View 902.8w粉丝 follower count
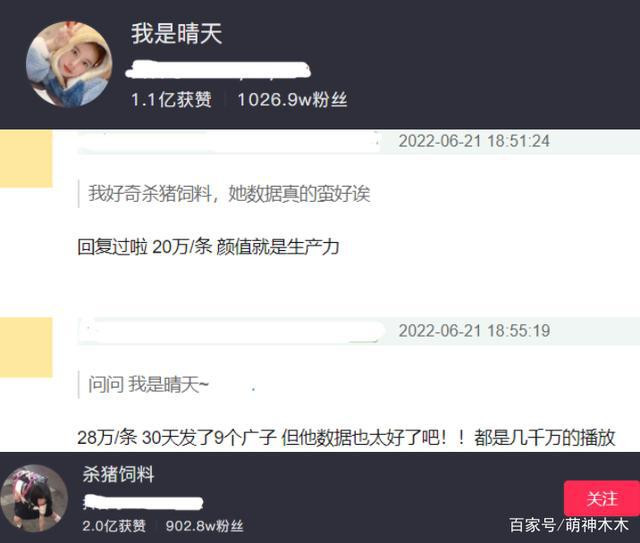640x543 pixels. click(x=204, y=526)
